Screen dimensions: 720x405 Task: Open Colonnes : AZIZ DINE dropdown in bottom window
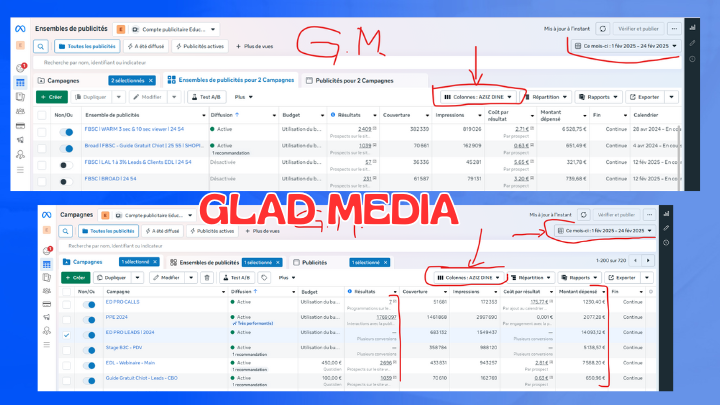coord(469,278)
